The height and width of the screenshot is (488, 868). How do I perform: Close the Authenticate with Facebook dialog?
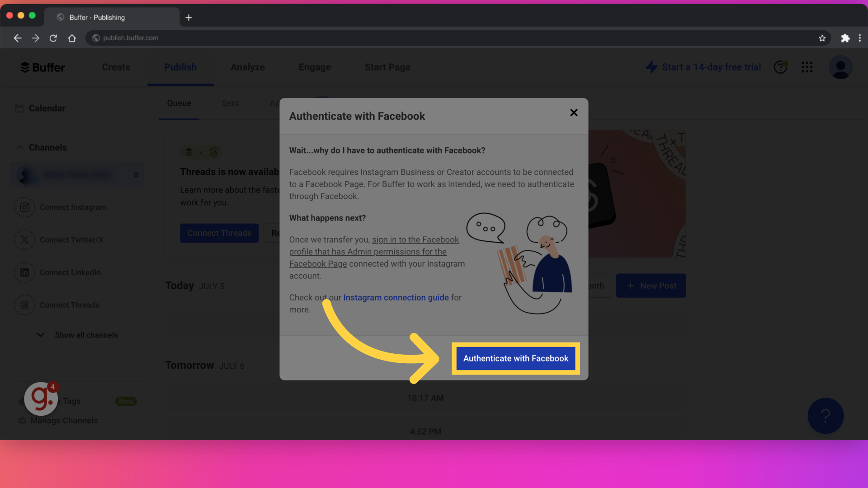574,113
